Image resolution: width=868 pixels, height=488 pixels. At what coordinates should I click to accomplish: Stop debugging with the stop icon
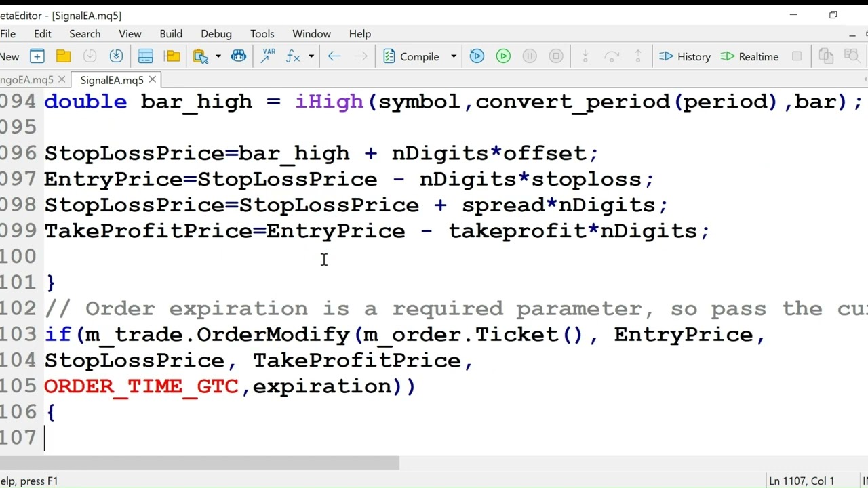[556, 56]
